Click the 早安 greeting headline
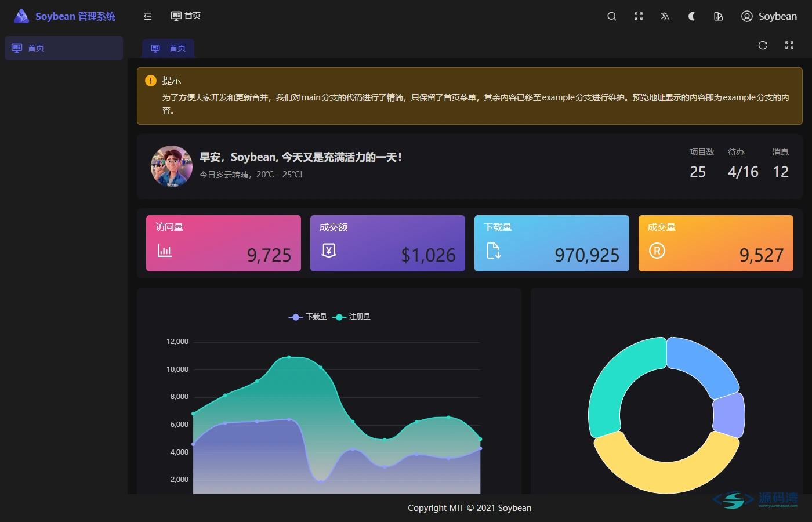 tap(300, 157)
